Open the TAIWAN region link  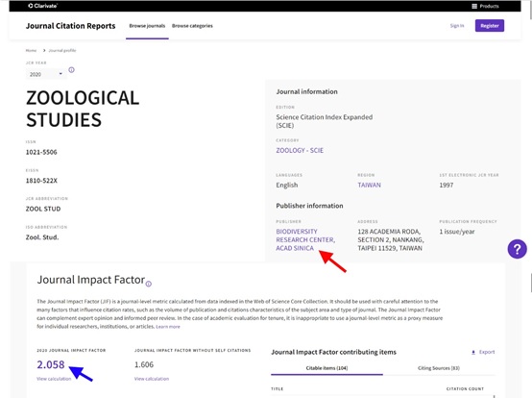(x=369, y=186)
